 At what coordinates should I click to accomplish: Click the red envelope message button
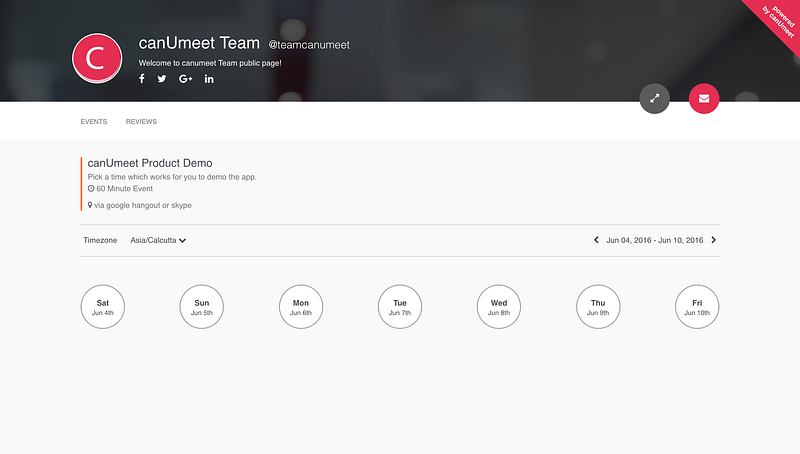[x=704, y=98]
